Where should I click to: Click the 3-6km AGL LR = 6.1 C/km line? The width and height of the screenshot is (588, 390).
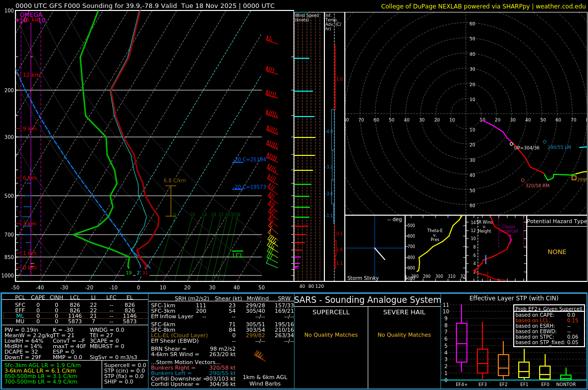point(40,371)
